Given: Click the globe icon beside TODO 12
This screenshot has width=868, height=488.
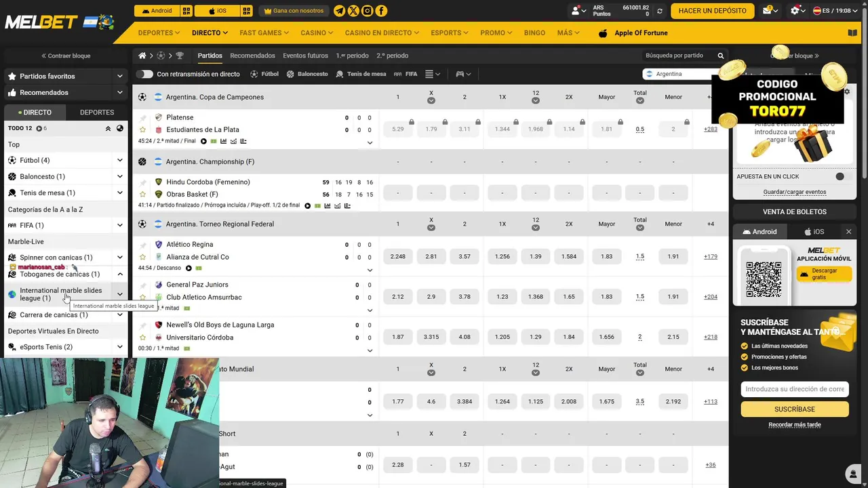Looking at the screenshot, I should (x=120, y=128).
